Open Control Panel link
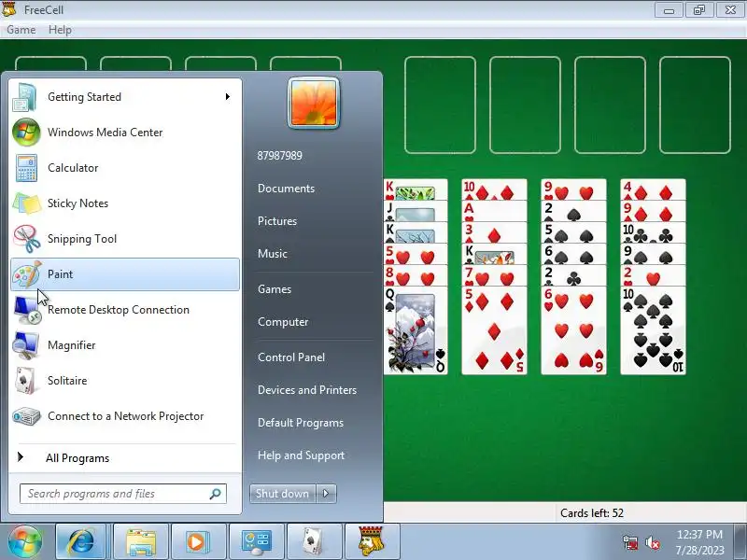 (291, 357)
